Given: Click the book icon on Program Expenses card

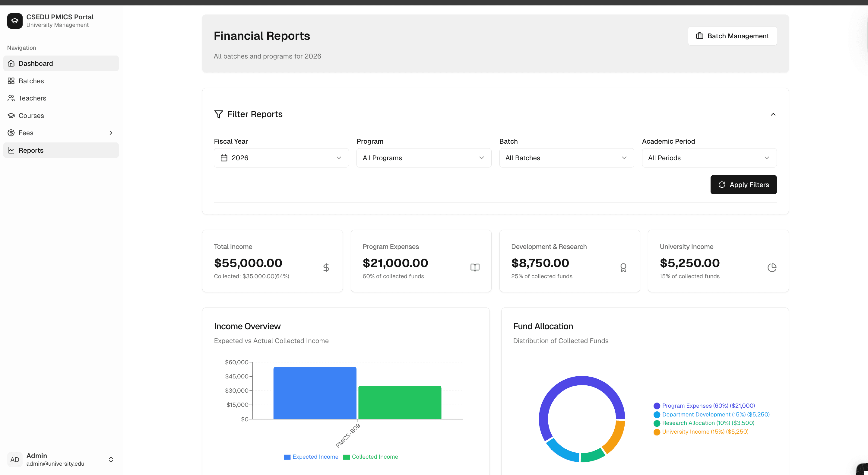Looking at the screenshot, I should pos(475,268).
